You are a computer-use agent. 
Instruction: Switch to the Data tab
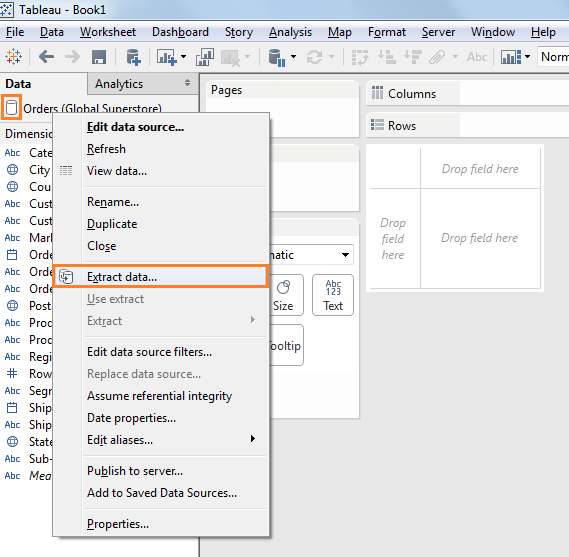18,84
